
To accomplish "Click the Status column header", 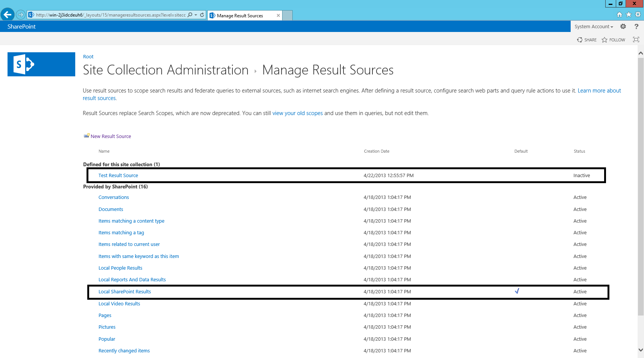I will tap(579, 151).
